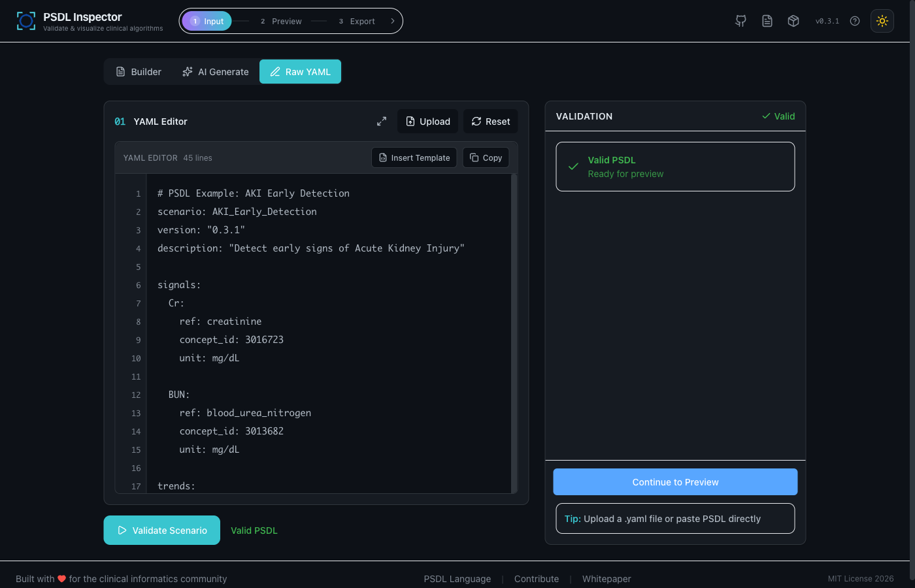The height and width of the screenshot is (588, 915).
Task: Click MIT License 2026 text
Action: [x=861, y=579]
